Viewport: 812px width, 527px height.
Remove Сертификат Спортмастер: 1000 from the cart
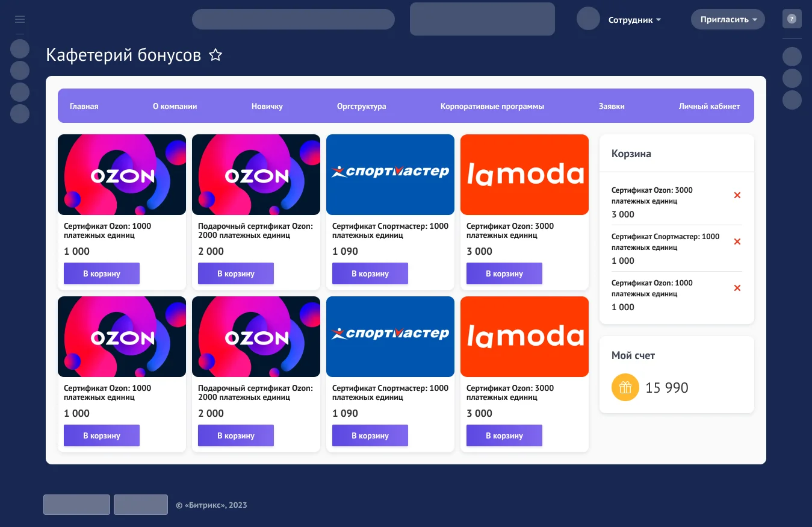pos(737,242)
